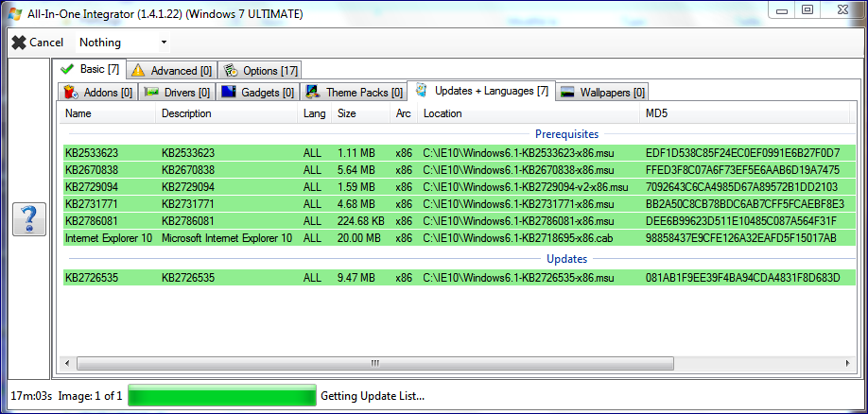Click the Gadgets tab icon
The image size is (868, 414).
(228, 93)
